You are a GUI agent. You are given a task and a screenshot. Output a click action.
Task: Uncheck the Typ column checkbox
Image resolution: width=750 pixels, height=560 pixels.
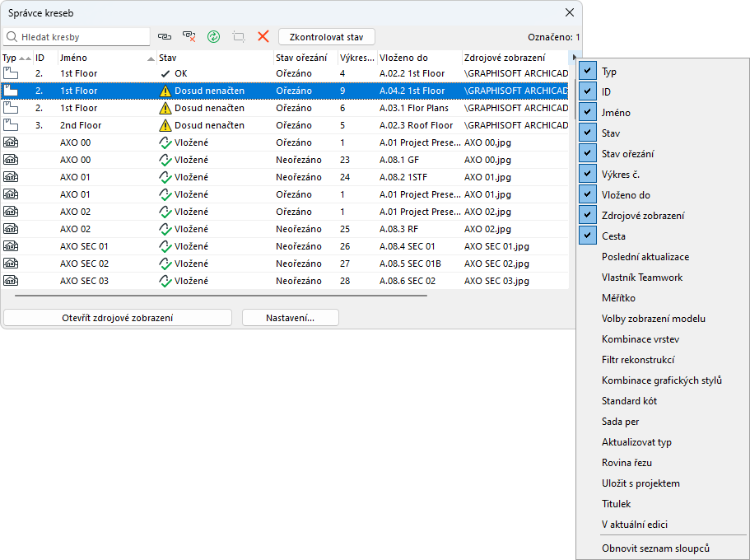pos(588,72)
